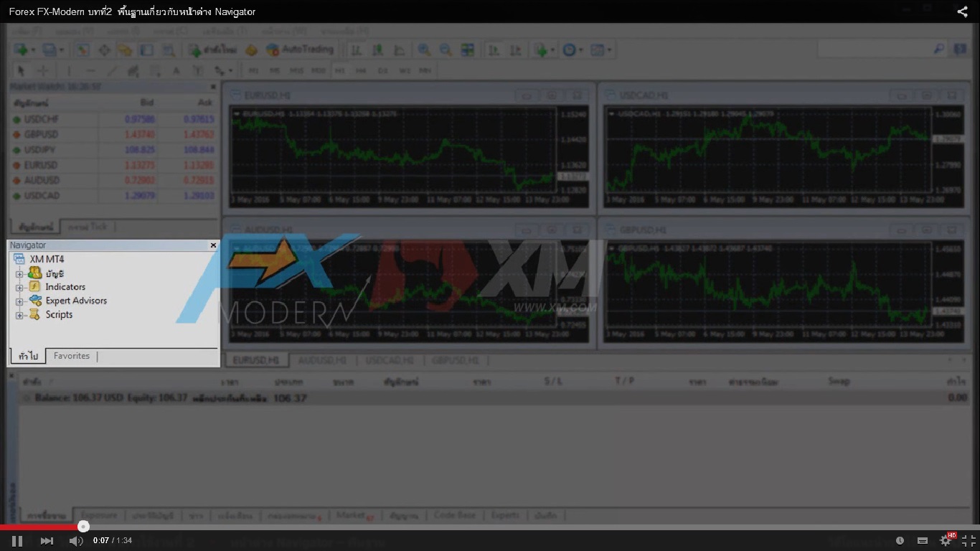Viewport: 980px width, 551px height.
Task: Select the M30 timeframe button
Action: 319,70
